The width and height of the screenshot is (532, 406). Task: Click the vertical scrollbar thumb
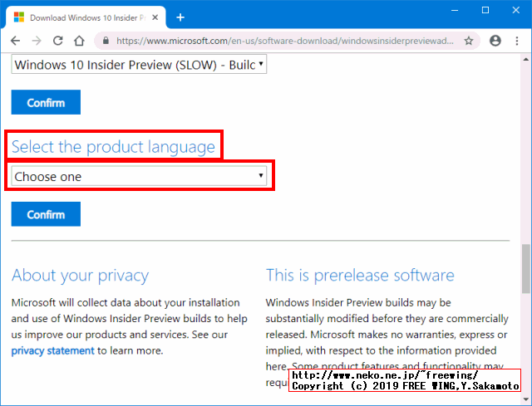[526, 268]
